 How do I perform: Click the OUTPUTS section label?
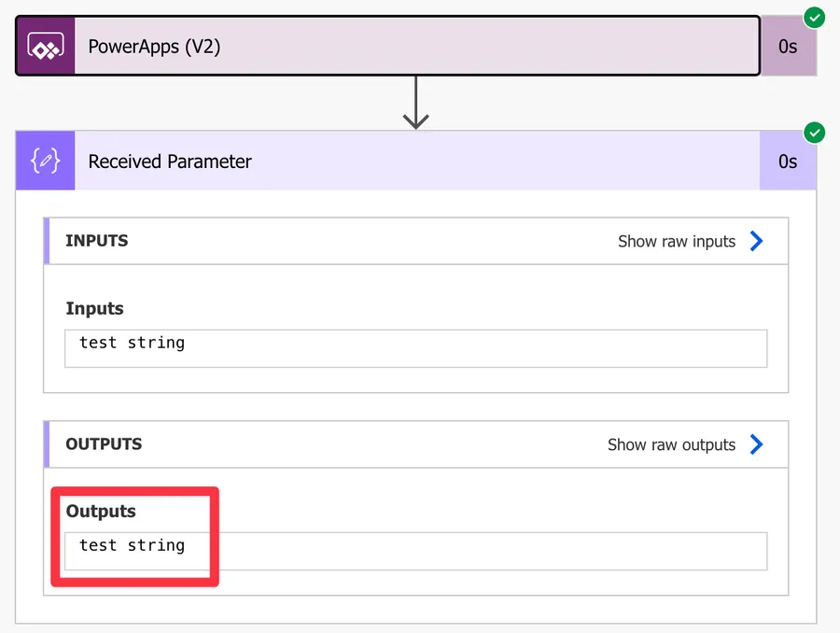(x=103, y=444)
